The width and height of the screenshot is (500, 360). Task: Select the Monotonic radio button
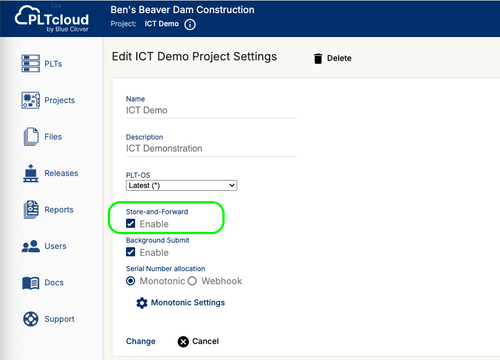[131, 281]
